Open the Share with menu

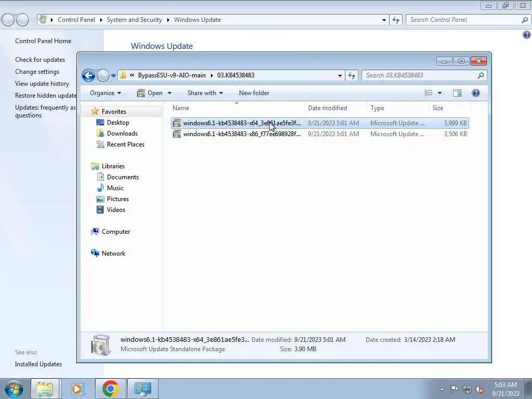point(205,93)
